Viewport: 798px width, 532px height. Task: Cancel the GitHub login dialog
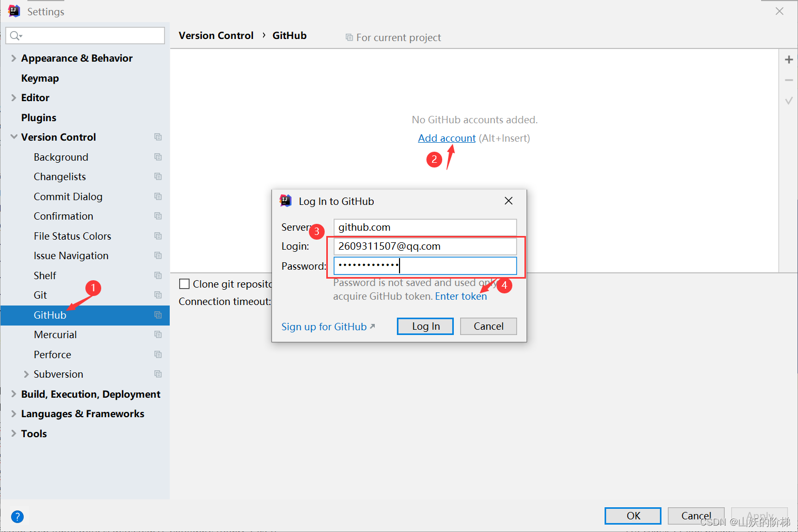point(488,326)
